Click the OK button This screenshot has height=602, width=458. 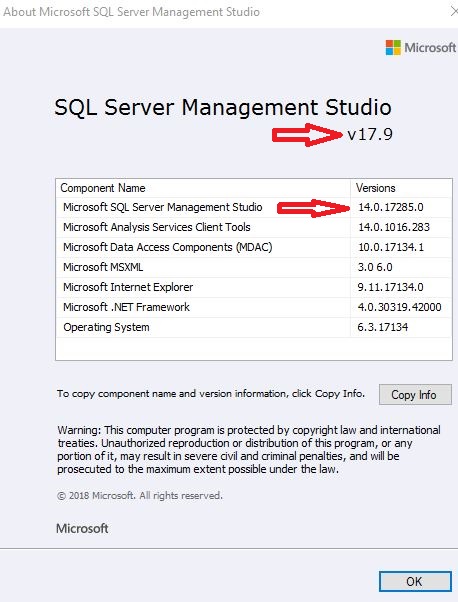pos(415,581)
